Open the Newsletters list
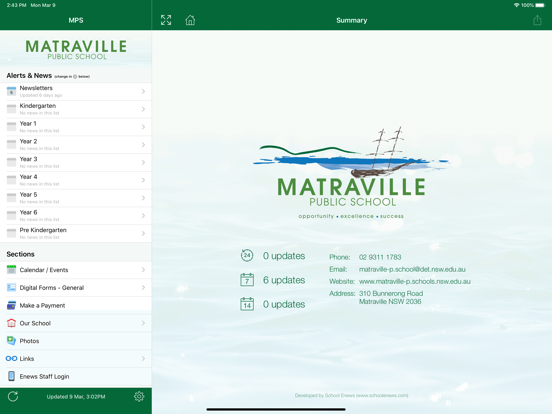This screenshot has height=414, width=552. pos(76,92)
